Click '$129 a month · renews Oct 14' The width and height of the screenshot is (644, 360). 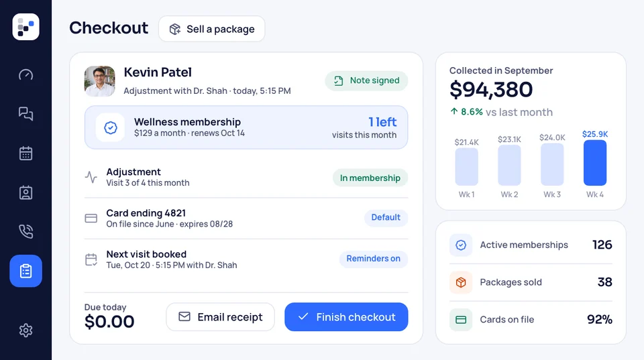(x=189, y=133)
